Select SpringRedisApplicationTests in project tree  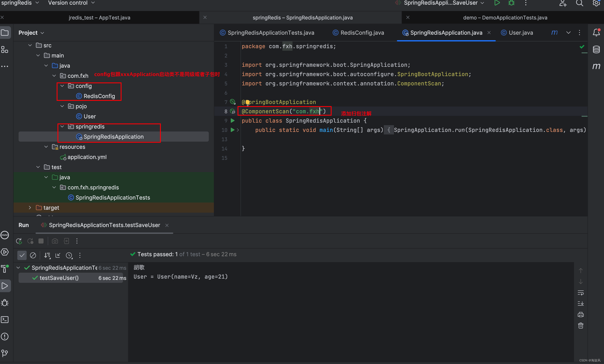point(109,197)
